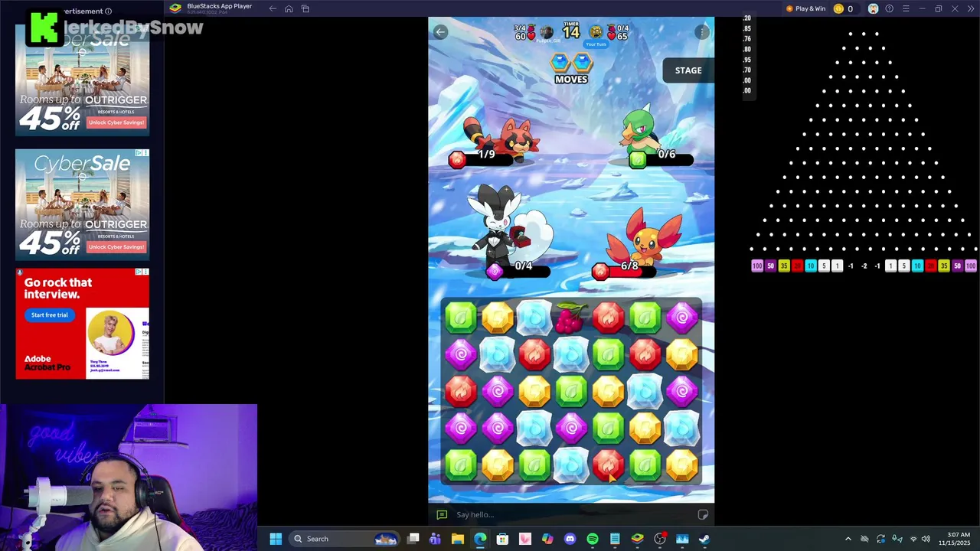Open Copilot from the taskbar
The image size is (980, 551).
point(547,539)
